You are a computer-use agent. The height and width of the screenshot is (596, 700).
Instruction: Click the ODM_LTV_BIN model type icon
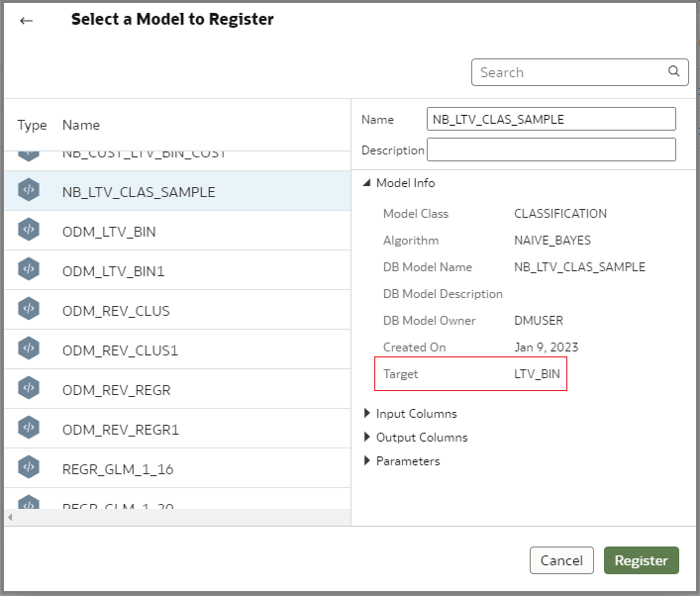[29, 230]
